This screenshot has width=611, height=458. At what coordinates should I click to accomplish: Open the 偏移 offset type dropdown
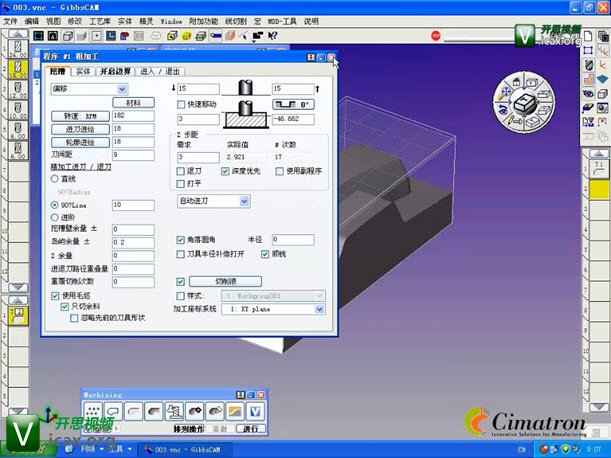coord(122,89)
